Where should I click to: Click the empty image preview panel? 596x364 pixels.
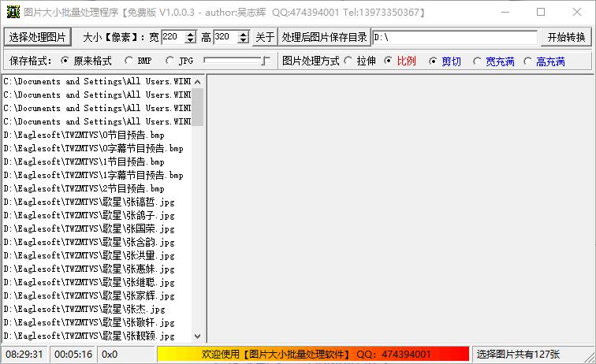tap(400, 209)
